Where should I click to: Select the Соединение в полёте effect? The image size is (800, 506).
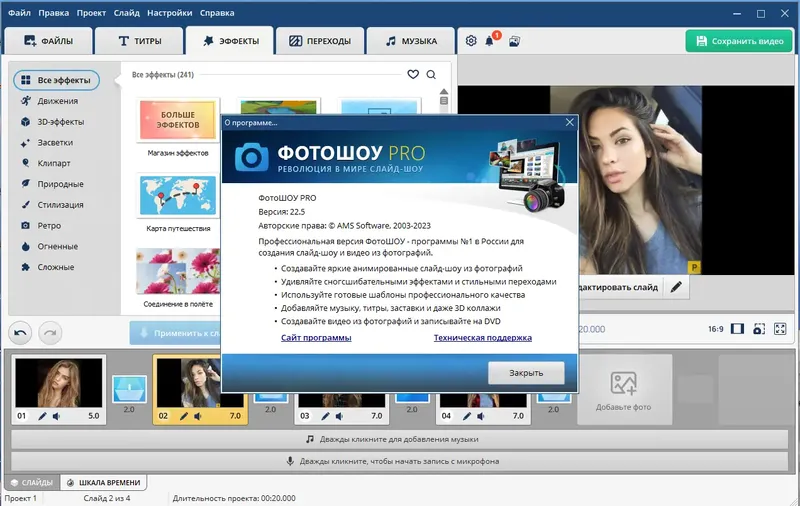178,271
